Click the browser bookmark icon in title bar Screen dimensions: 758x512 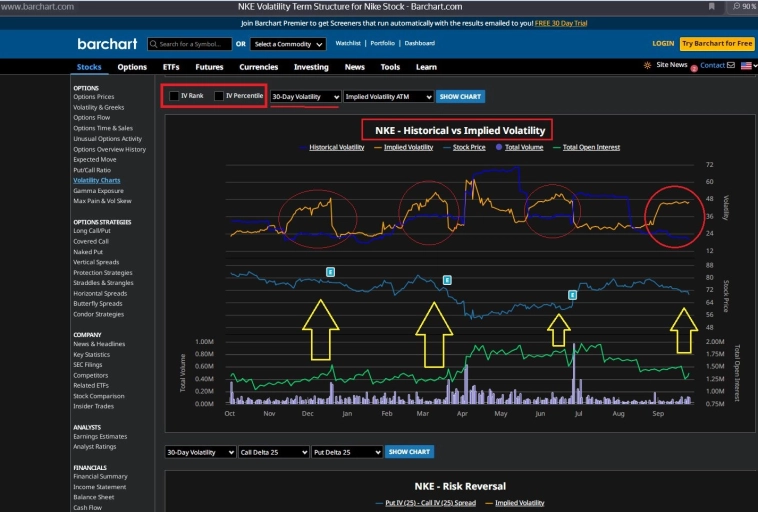coord(711,6)
